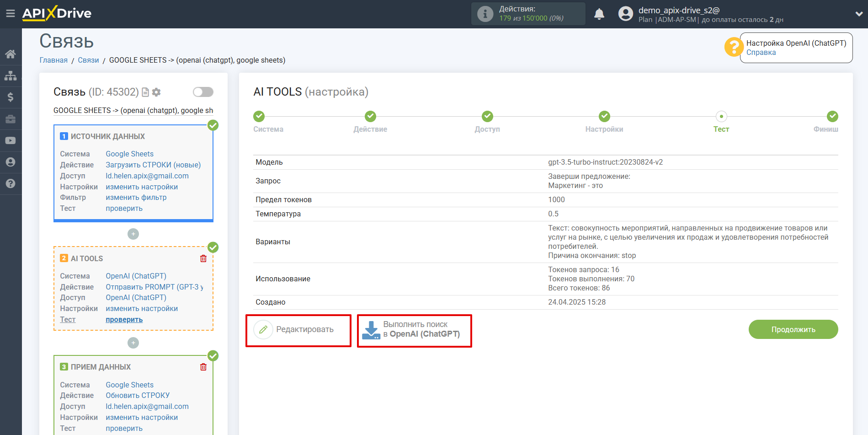The width and height of the screenshot is (868, 435).
Task: Click the copy document icon near connection ID
Action: pos(145,92)
